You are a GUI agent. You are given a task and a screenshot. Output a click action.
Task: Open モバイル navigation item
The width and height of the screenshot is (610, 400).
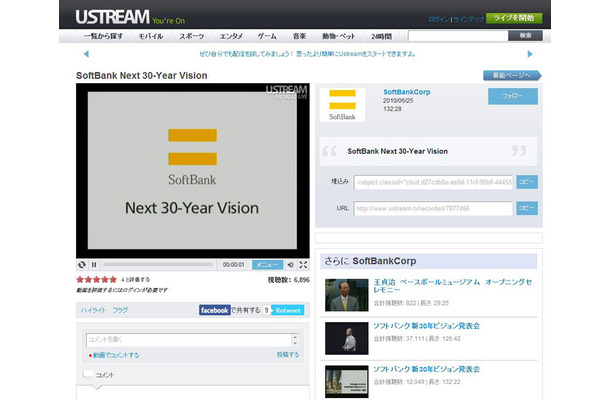[151, 36]
